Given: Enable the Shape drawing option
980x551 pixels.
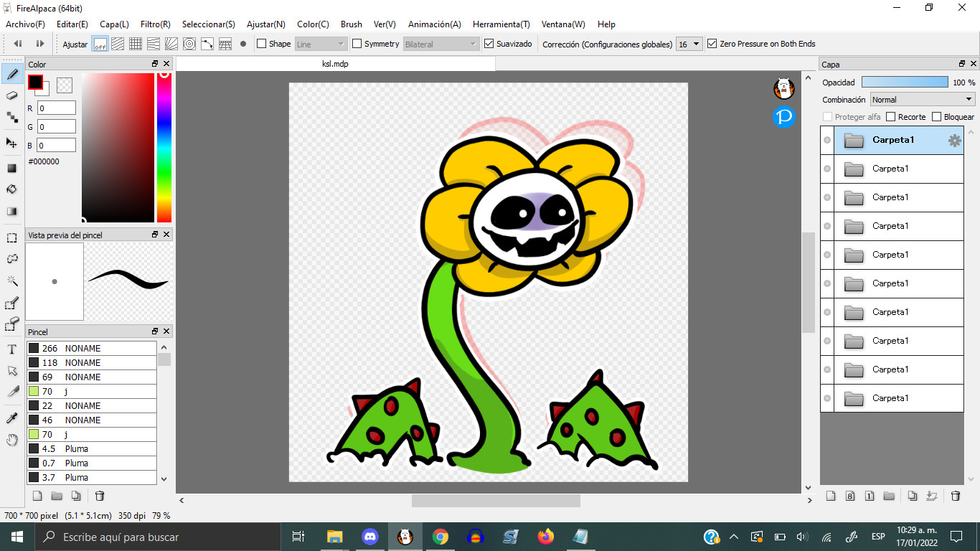Looking at the screenshot, I should pyautogui.click(x=262, y=43).
